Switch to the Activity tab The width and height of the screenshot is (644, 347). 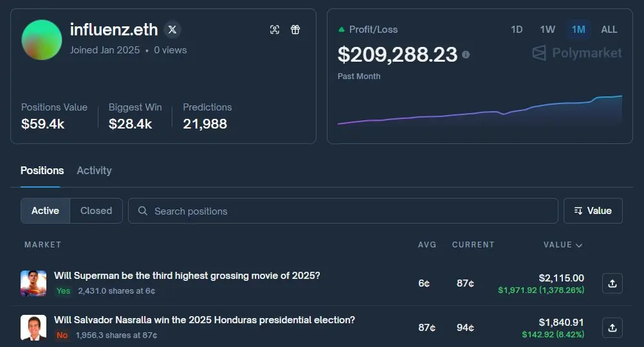click(x=94, y=171)
